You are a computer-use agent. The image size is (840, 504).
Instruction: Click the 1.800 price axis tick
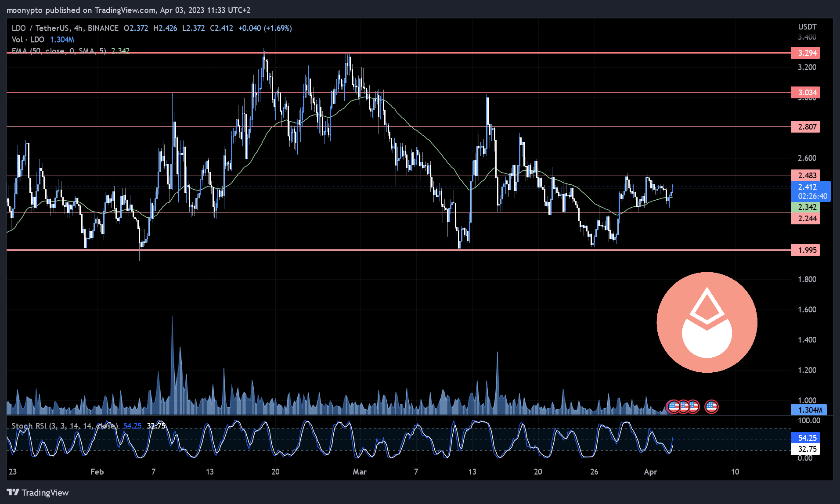pos(807,279)
